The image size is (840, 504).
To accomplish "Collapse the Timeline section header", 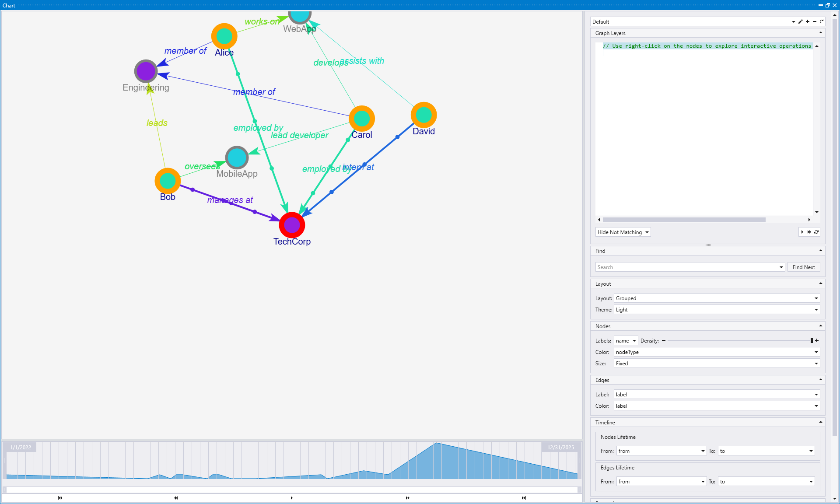I will 821,422.
